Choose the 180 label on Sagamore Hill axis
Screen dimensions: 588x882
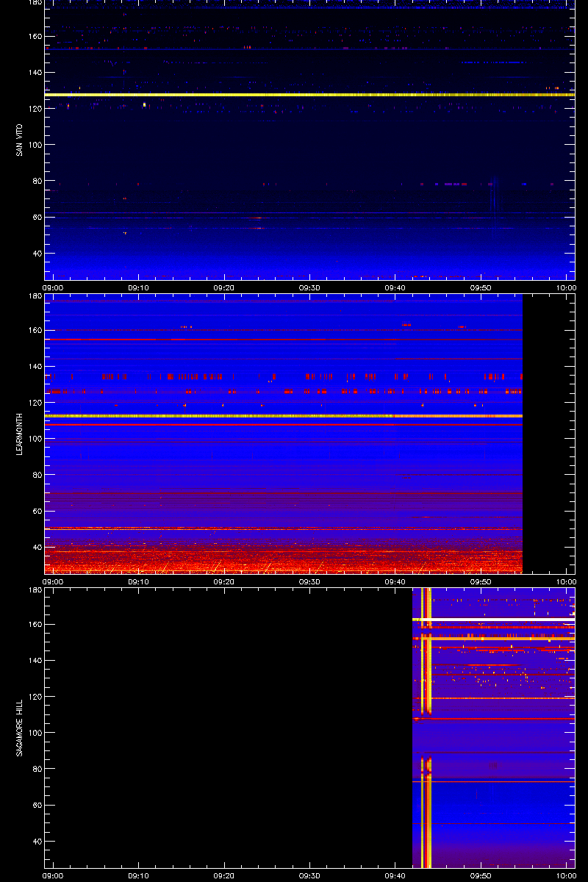coord(34,591)
